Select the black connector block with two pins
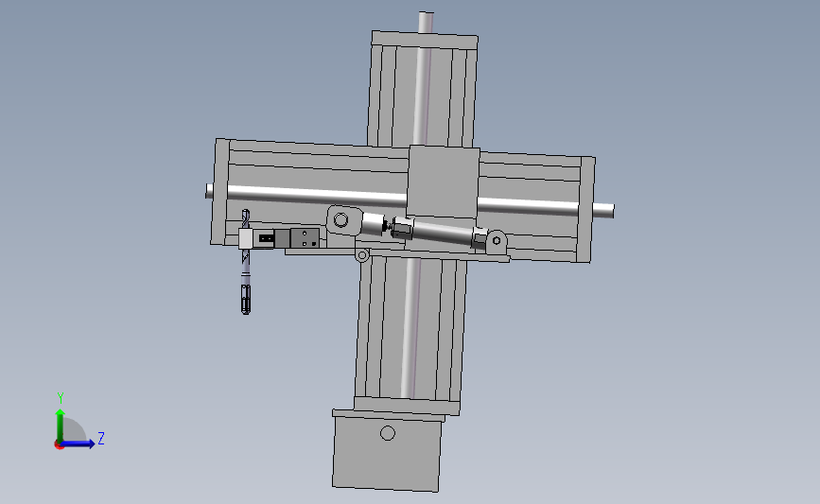Image resolution: width=820 pixels, height=504 pixels. click(x=266, y=238)
